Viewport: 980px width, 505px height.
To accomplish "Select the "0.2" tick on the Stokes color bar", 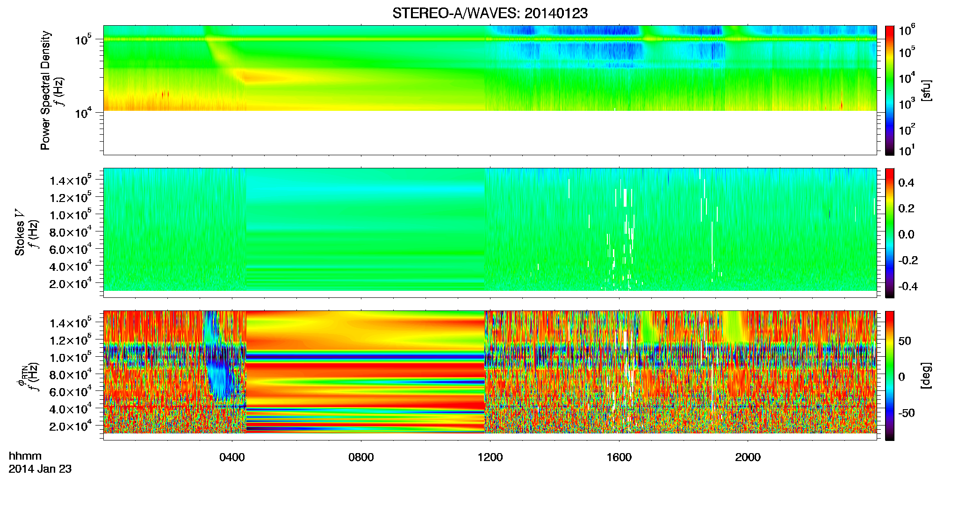I will click(906, 209).
